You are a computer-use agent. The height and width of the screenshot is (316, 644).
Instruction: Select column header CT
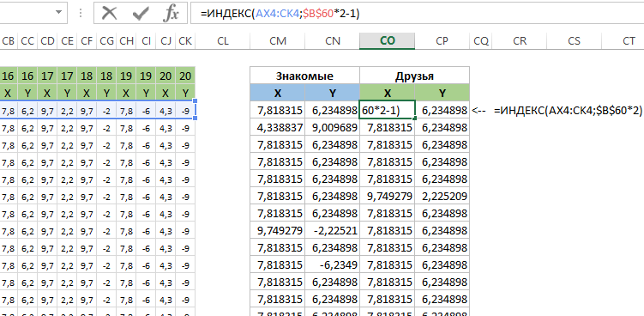click(x=623, y=40)
